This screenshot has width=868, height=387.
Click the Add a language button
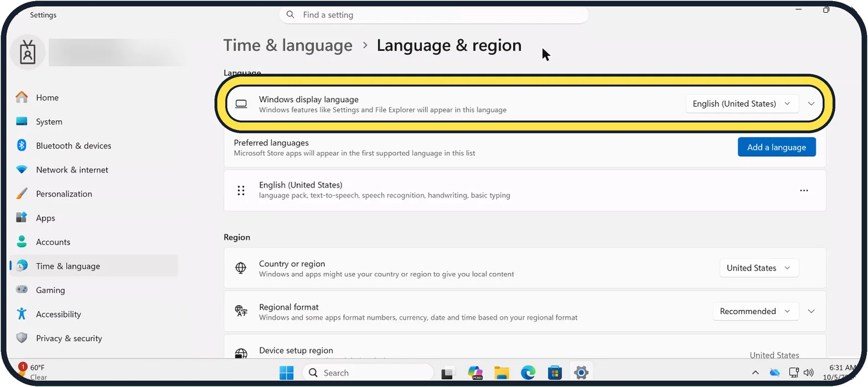(x=777, y=147)
